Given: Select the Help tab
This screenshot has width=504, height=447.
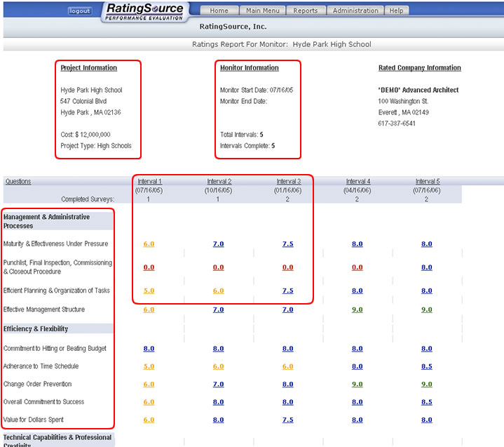Looking at the screenshot, I should point(396,11).
